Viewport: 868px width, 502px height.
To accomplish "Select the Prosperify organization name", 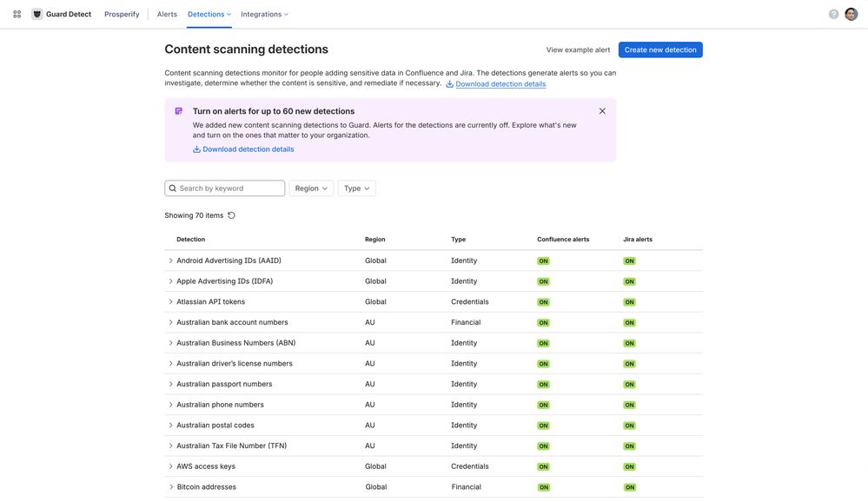I will (122, 15).
